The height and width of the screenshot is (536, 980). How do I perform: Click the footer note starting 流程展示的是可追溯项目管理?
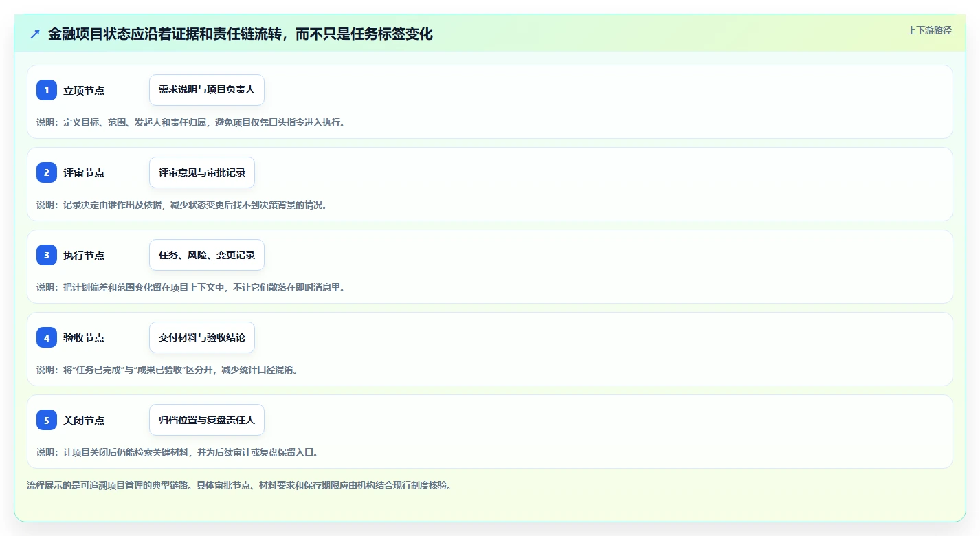239,485
